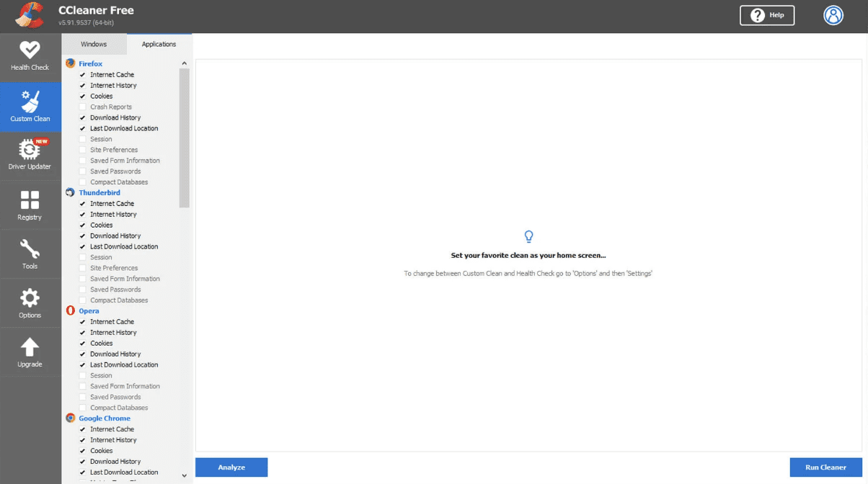Click the CCleaner logo icon
The width and height of the screenshot is (868, 484).
(30, 15)
